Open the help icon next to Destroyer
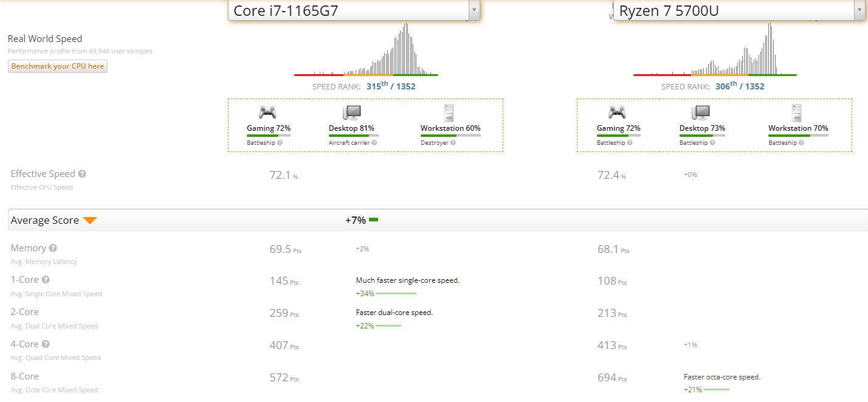This screenshot has width=868, height=402. click(x=453, y=143)
